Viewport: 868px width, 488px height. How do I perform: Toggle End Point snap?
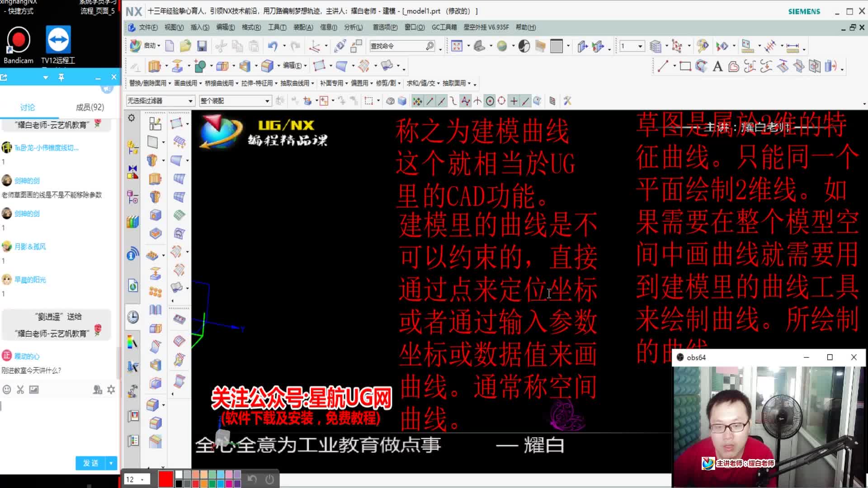click(x=430, y=101)
